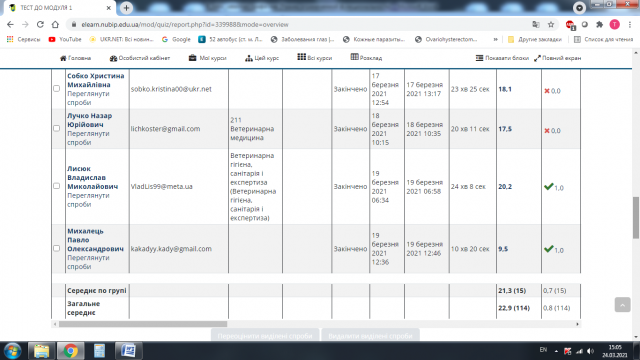Click Переглянути спроби under Лучко Назар
The image size is (640, 360).
click(x=88, y=138)
